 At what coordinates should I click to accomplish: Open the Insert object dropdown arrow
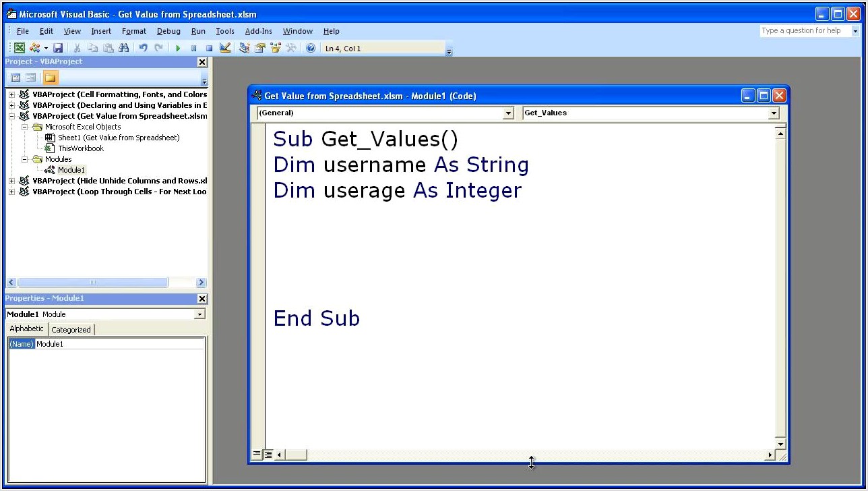click(46, 48)
